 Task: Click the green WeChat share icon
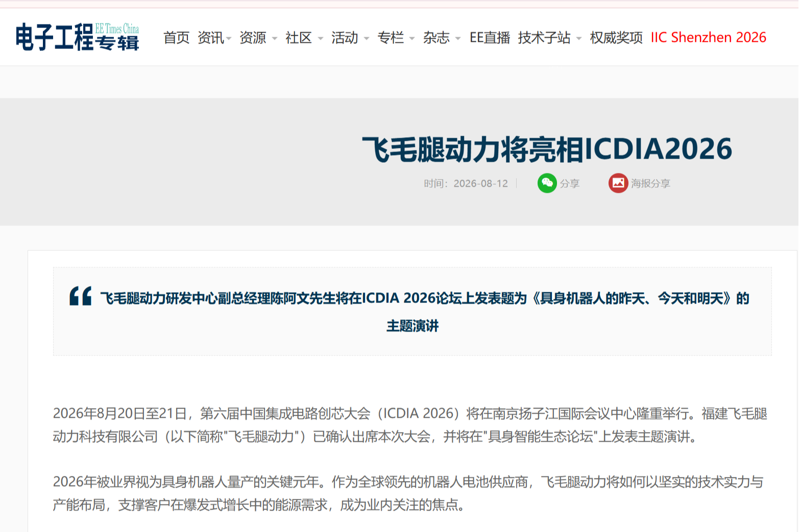[547, 183]
